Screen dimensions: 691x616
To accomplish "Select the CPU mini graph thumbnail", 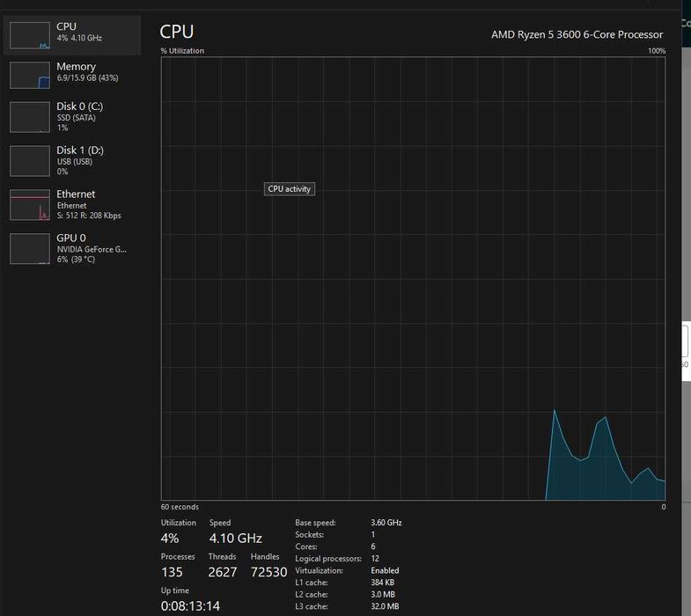I will click(30, 35).
